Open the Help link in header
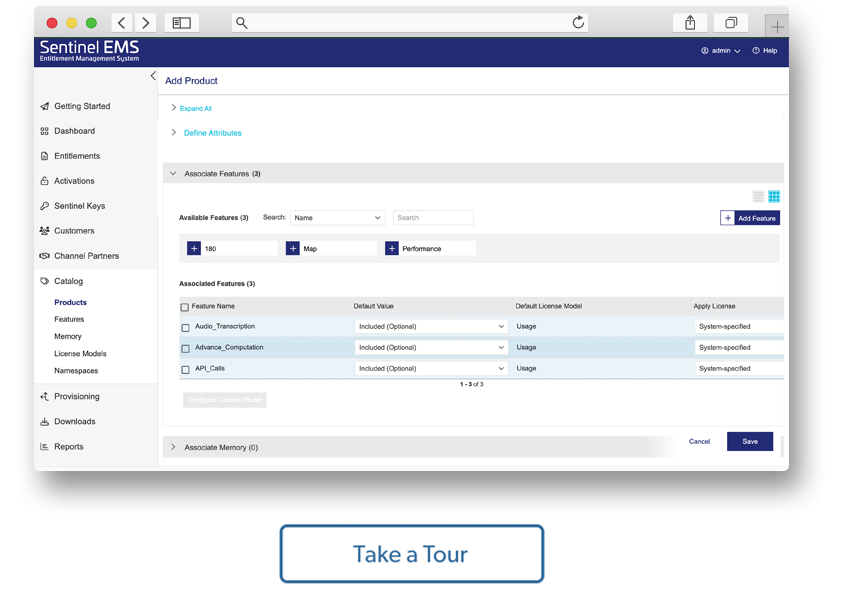Viewport: 850px width, 600px height. pos(764,50)
